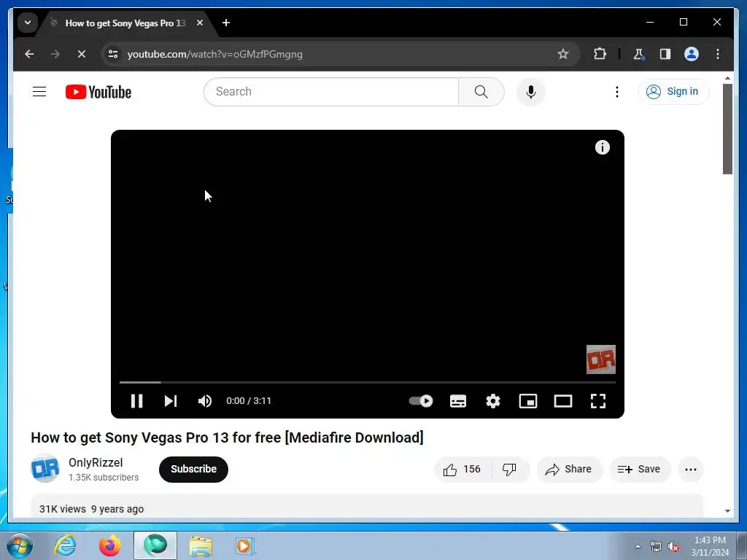Open YouTube three-dot settings menu
This screenshot has width=747, height=560.
(617, 91)
